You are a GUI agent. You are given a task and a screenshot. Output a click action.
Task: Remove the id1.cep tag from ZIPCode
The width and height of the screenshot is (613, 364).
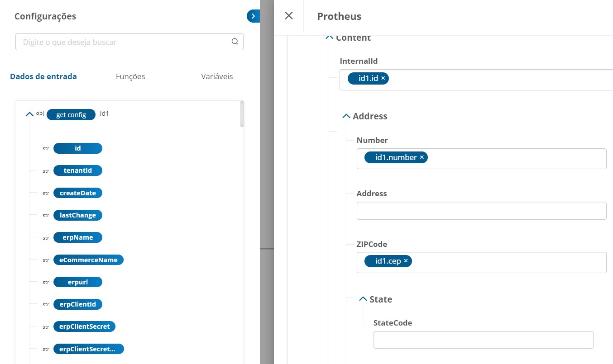point(406,261)
